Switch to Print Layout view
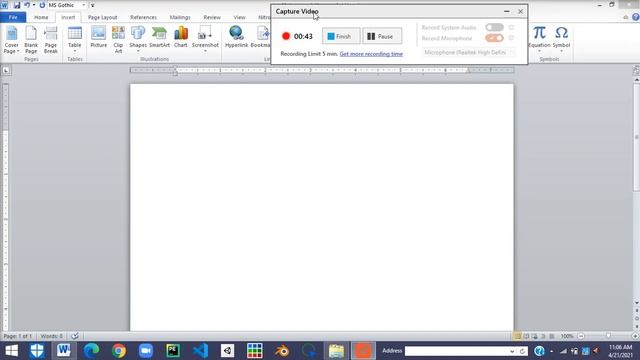640x360 pixels. coord(518,336)
